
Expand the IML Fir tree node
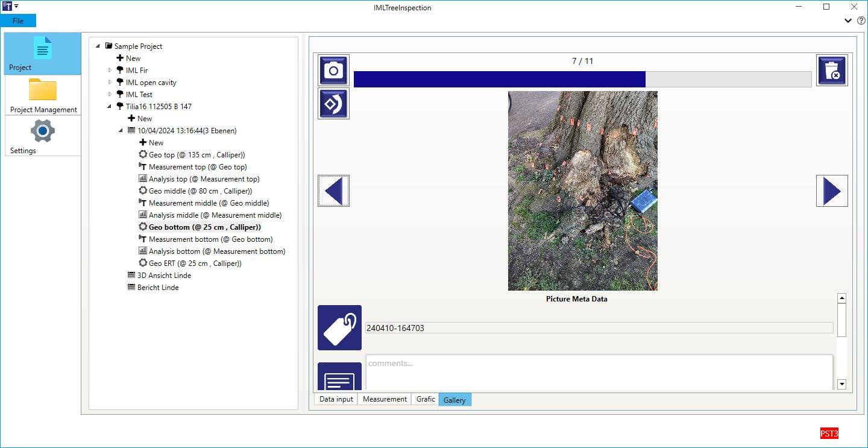click(110, 71)
